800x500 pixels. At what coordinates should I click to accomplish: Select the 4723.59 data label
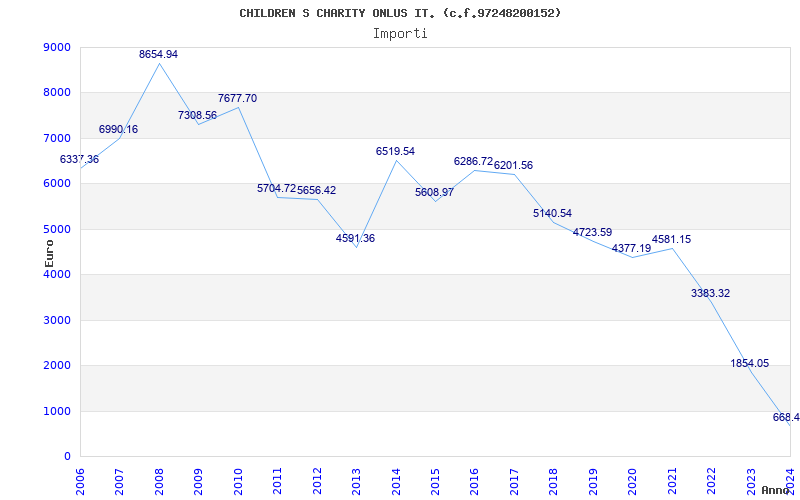pyautogui.click(x=592, y=233)
